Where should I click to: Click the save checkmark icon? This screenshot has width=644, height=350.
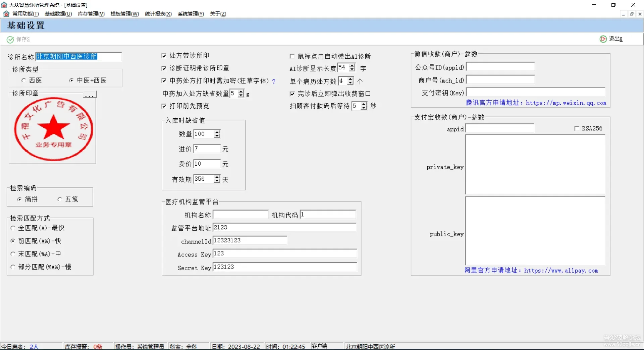(10, 40)
